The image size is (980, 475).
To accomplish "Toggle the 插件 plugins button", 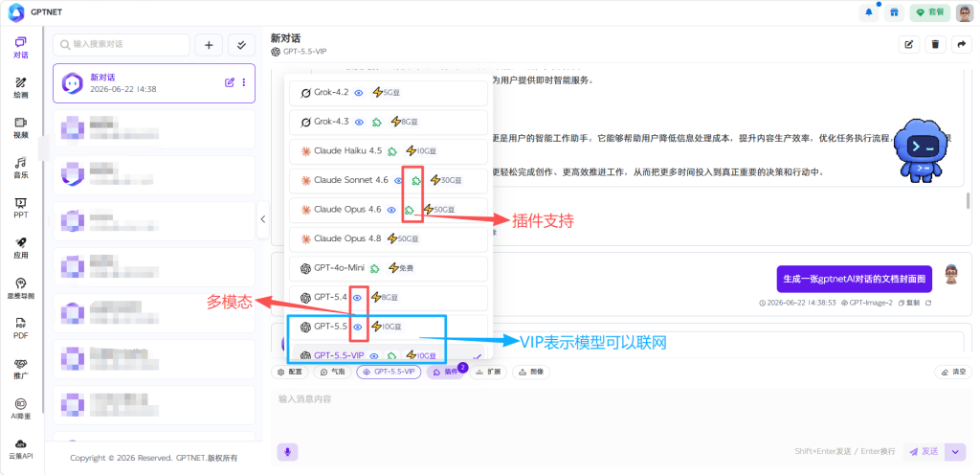I will point(445,372).
